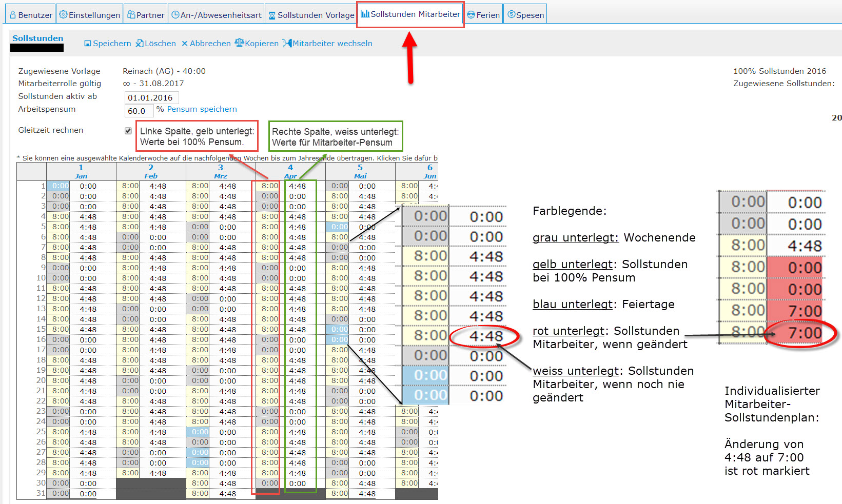Click the Sollstunden Vorlage hourglass icon
The width and height of the screenshot is (842, 504).
(272, 15)
